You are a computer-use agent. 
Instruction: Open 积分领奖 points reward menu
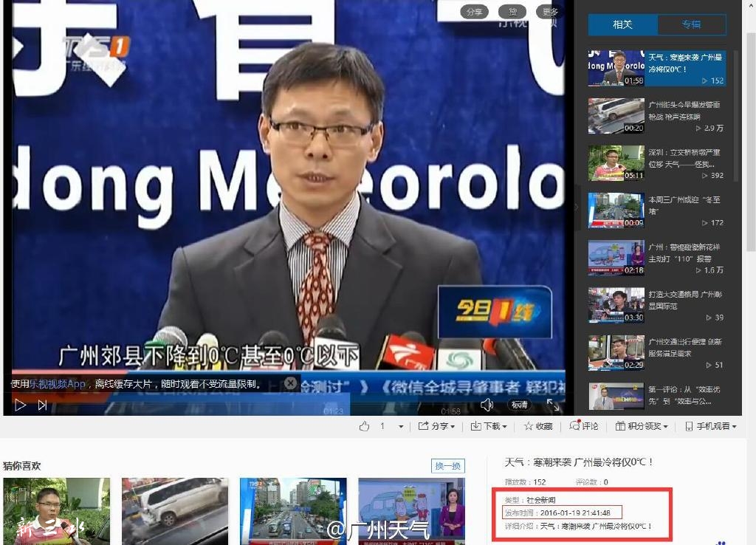642,426
